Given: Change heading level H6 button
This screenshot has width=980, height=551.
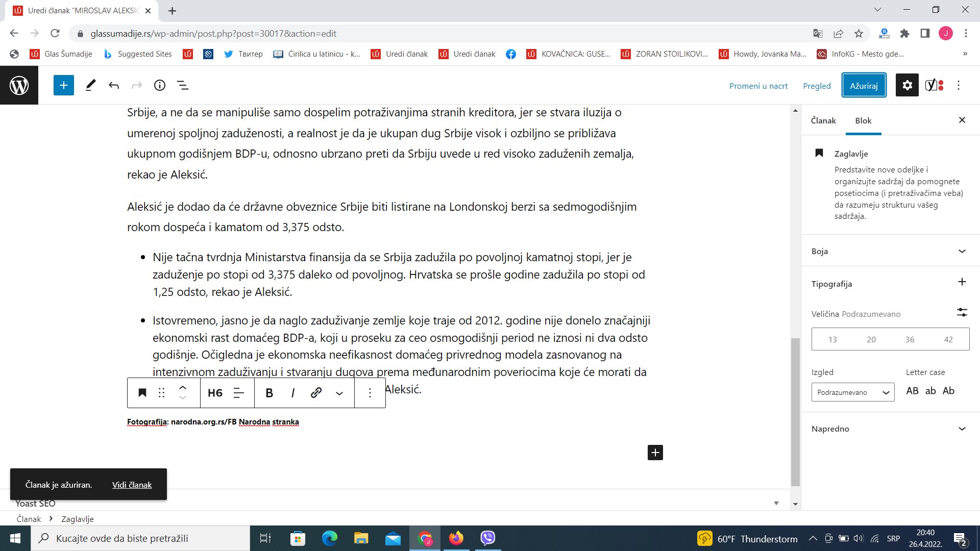Looking at the screenshot, I should click(x=215, y=392).
